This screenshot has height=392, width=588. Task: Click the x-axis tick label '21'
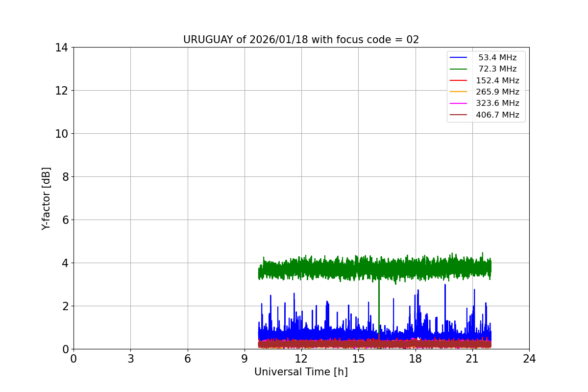coord(472,359)
